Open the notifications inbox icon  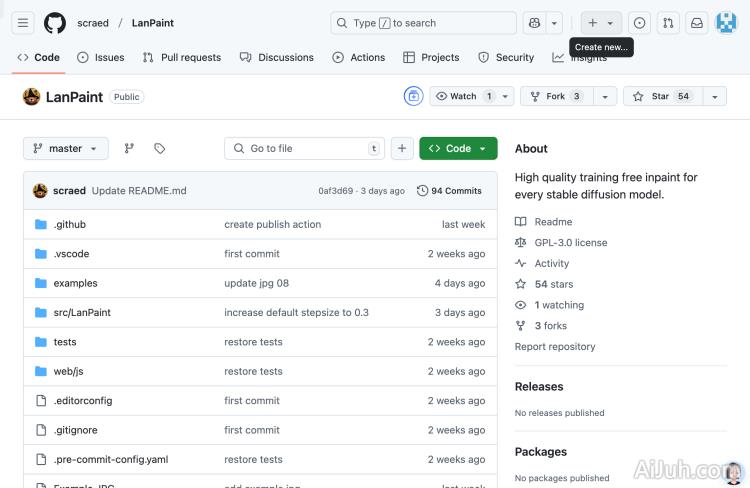click(x=697, y=23)
